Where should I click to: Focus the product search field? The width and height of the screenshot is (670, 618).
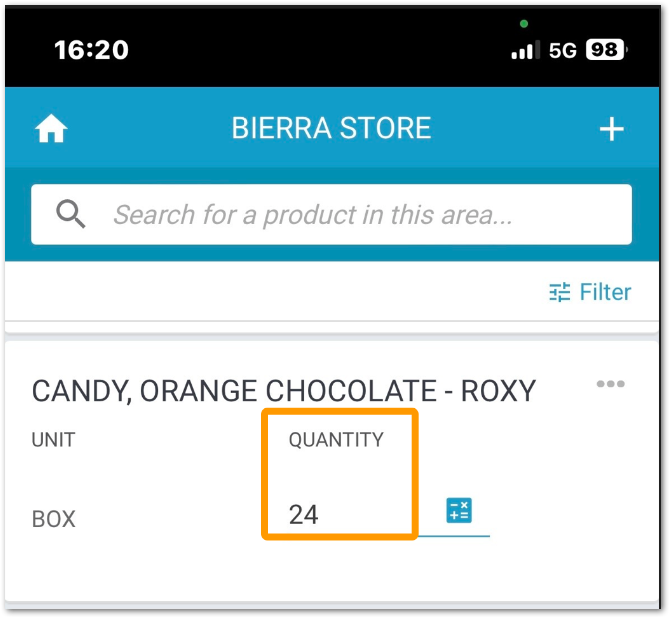point(331,214)
